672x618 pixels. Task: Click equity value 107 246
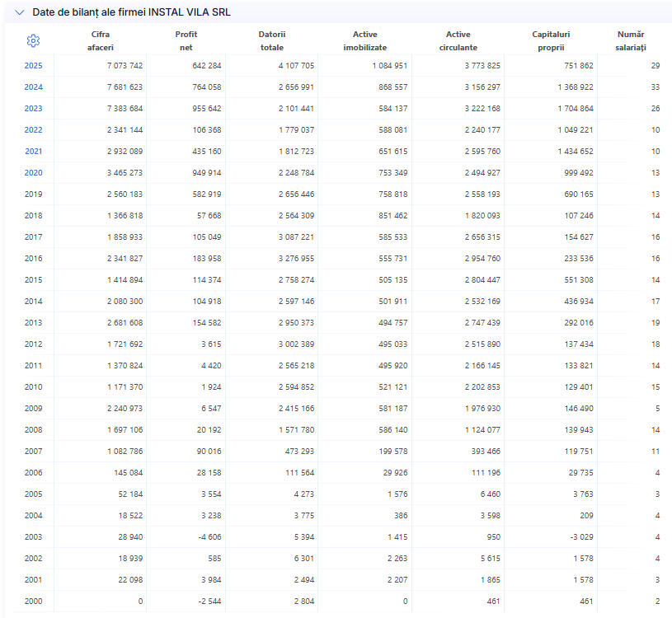pyautogui.click(x=579, y=215)
